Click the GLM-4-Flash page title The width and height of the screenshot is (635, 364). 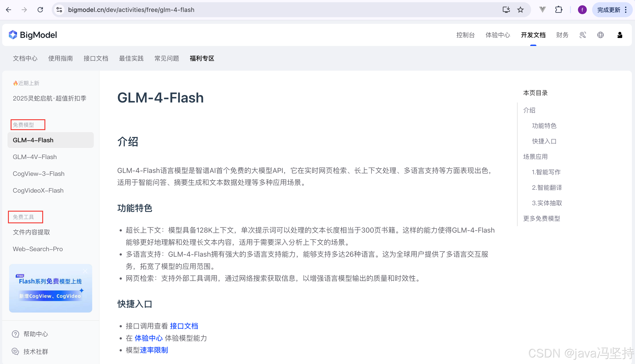pyautogui.click(x=160, y=97)
